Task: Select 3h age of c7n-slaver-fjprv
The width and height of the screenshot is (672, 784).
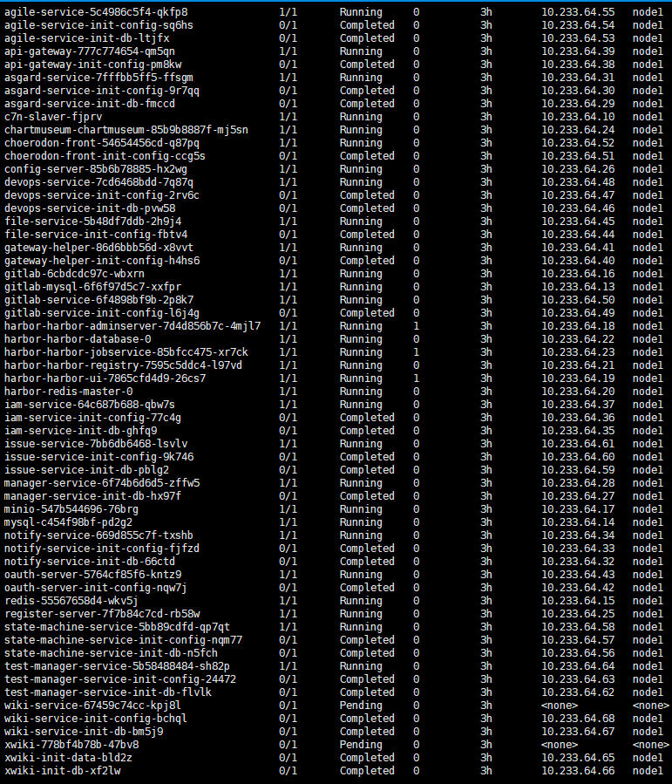Action: [x=486, y=117]
